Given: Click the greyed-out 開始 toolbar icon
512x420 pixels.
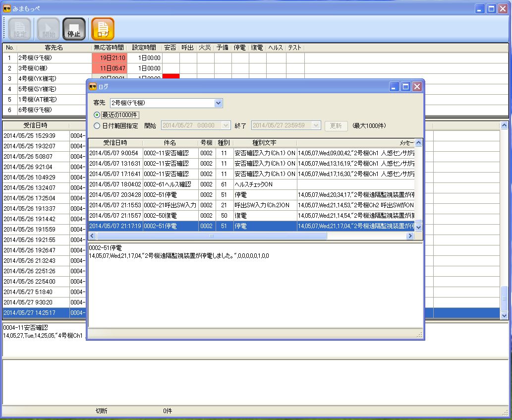Looking at the screenshot, I should point(49,29).
